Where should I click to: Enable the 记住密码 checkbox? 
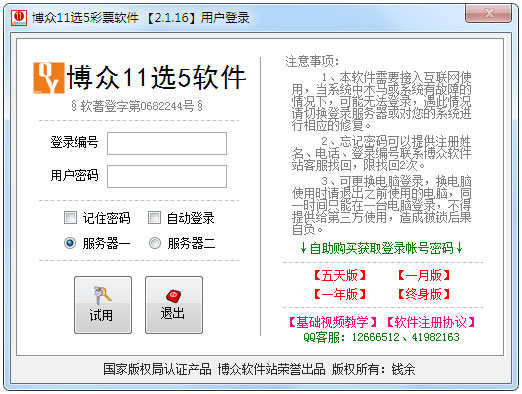pos(70,218)
